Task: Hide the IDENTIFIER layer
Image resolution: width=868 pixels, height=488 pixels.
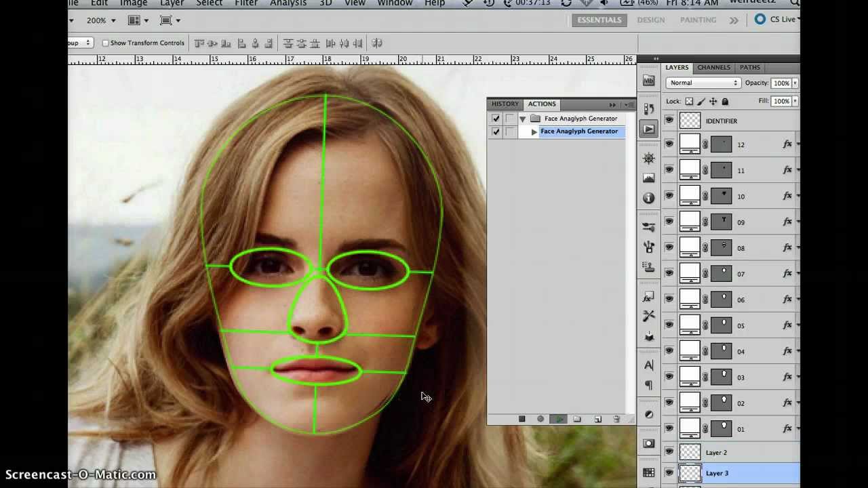Action: click(669, 121)
